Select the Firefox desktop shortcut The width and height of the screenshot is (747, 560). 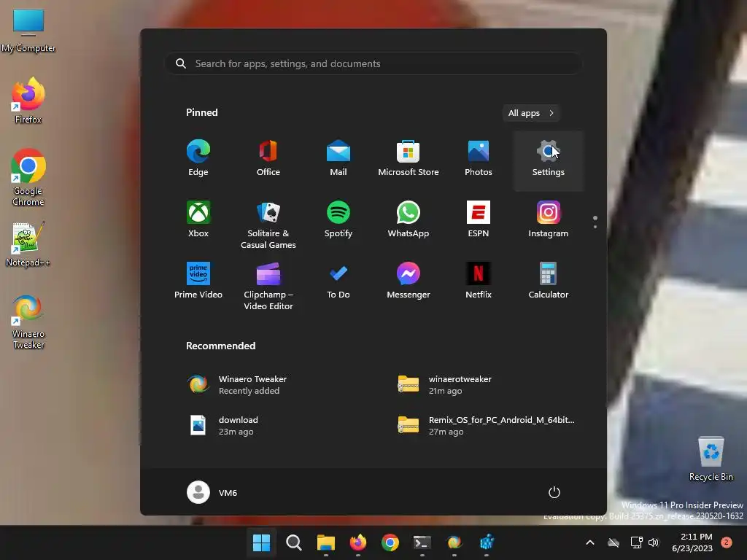coord(28,101)
